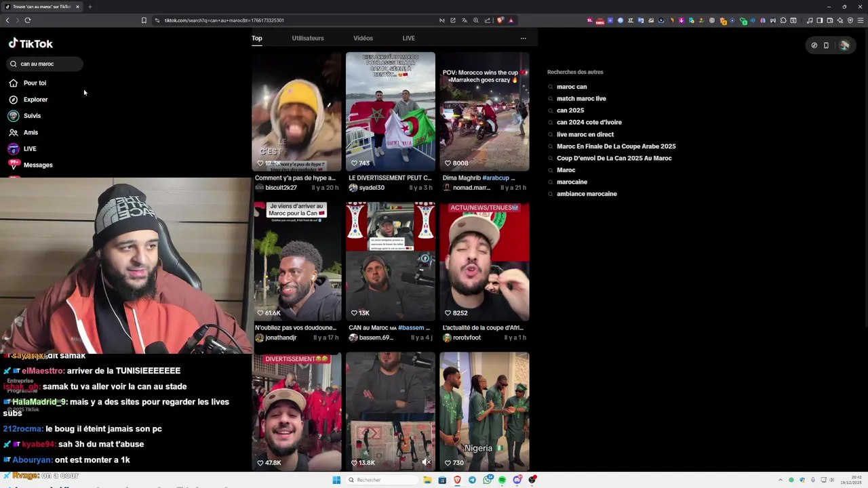Switch to the Top tab
The image size is (868, 488).
click(257, 38)
